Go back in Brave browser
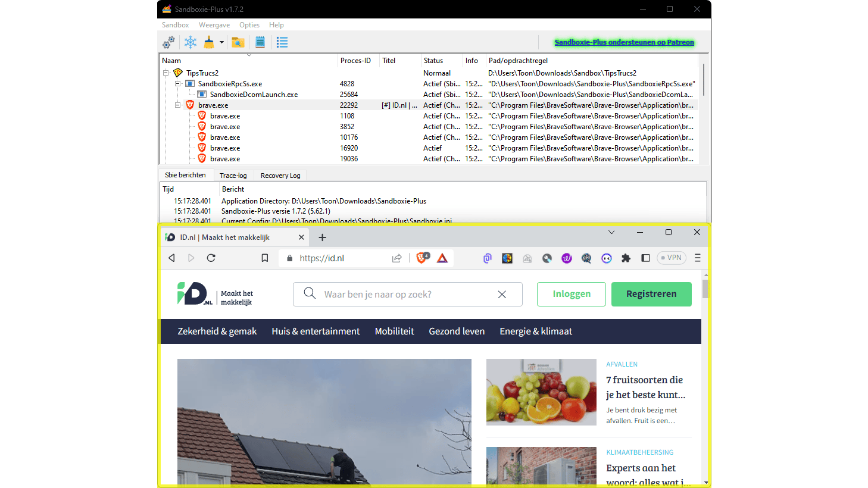 tap(171, 258)
